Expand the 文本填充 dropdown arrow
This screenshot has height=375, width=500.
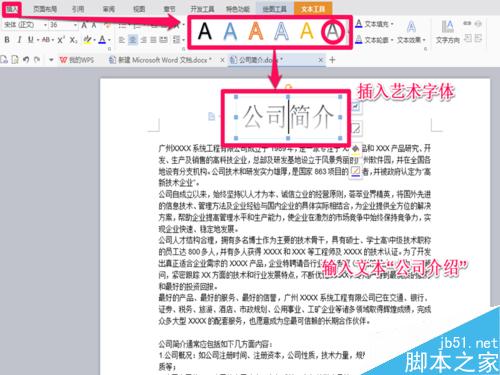[392, 24]
